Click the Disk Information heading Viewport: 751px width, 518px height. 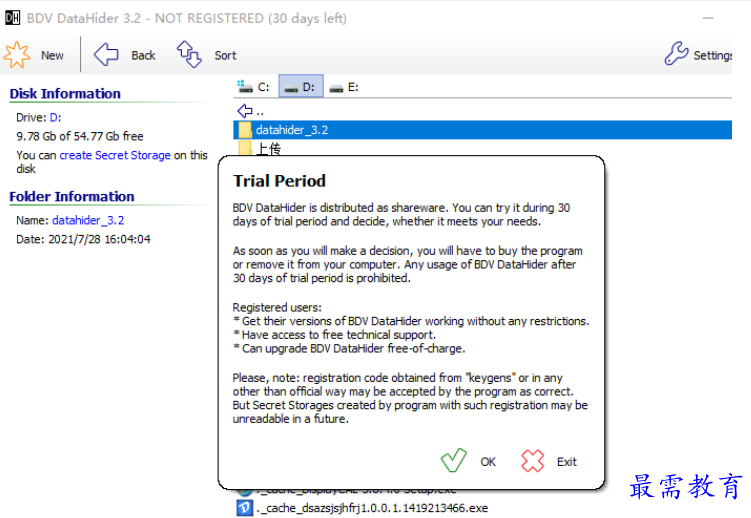[65, 93]
